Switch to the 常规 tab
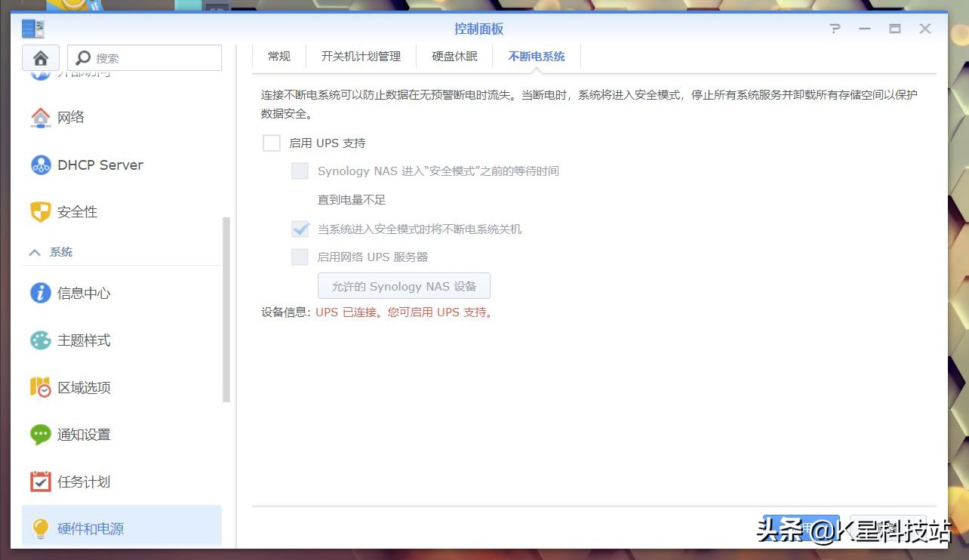Screen dimensions: 969x560 click(278, 56)
